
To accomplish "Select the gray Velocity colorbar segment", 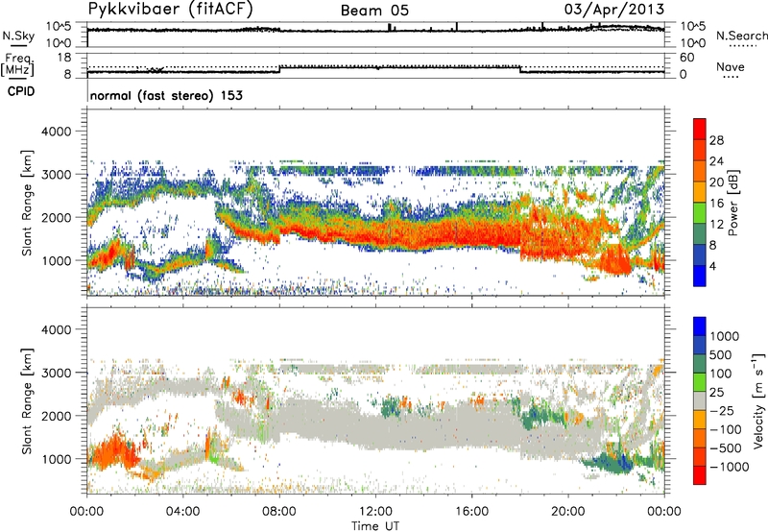I will 700,400.
